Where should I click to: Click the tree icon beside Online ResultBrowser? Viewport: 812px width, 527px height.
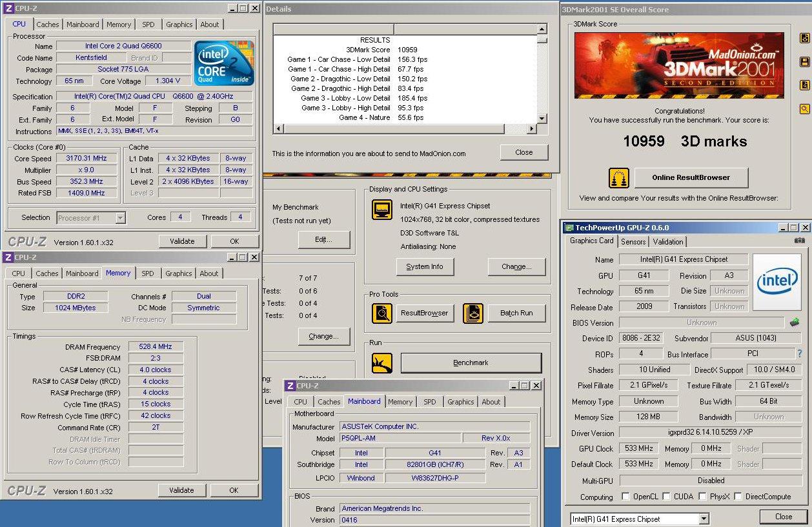click(618, 178)
